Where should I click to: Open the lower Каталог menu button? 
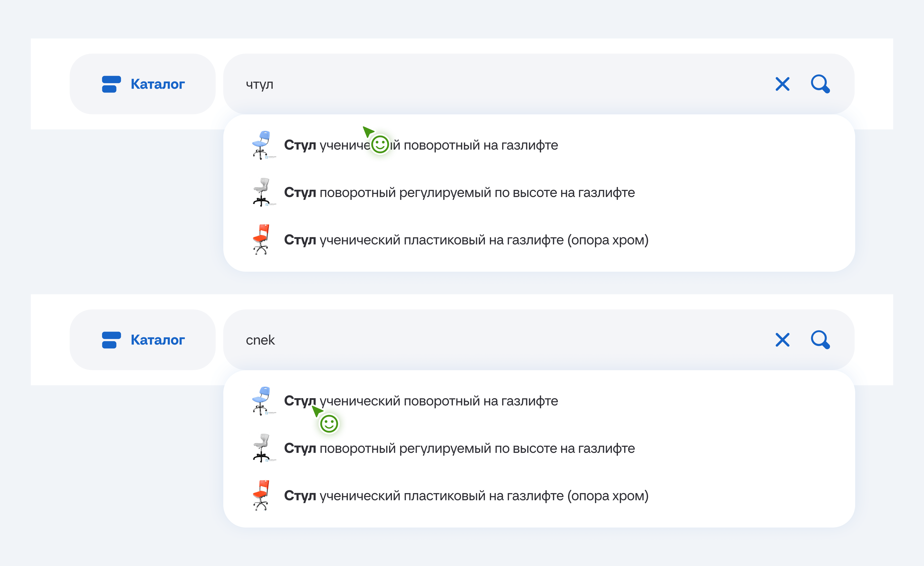[143, 340]
